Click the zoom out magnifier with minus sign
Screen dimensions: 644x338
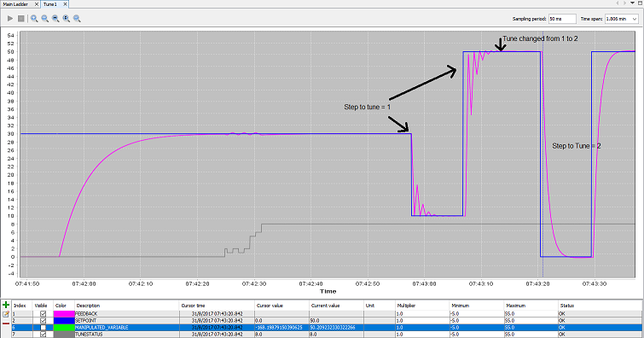click(x=44, y=19)
